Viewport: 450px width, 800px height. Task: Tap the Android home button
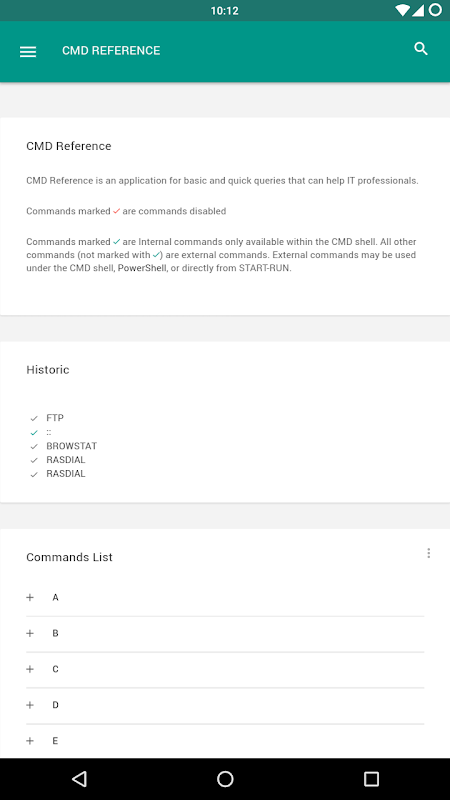tap(225, 779)
